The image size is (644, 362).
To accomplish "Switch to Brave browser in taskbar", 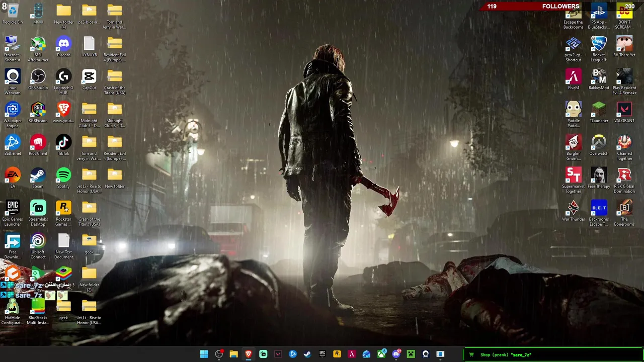I will click(x=248, y=354).
